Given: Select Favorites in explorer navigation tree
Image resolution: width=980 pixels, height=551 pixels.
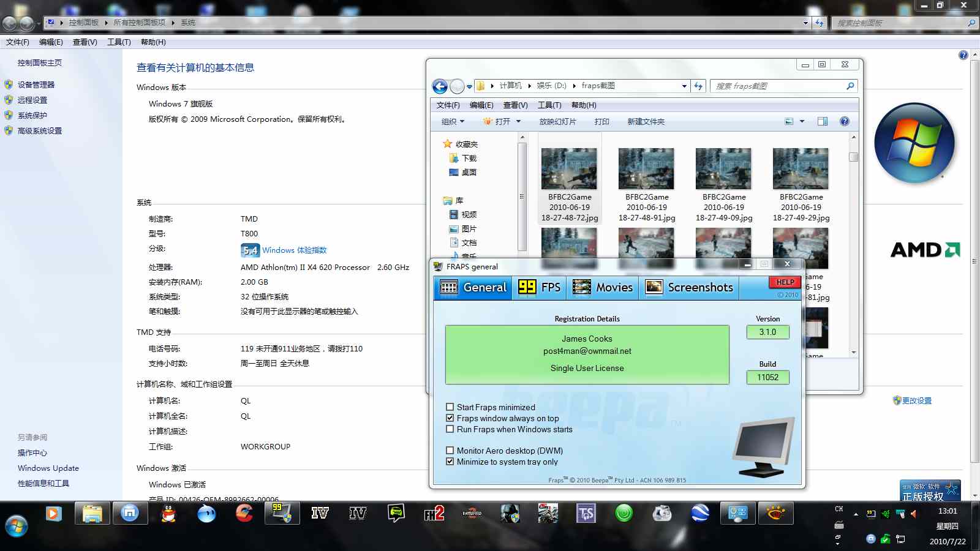Looking at the screenshot, I should click(x=460, y=144).
